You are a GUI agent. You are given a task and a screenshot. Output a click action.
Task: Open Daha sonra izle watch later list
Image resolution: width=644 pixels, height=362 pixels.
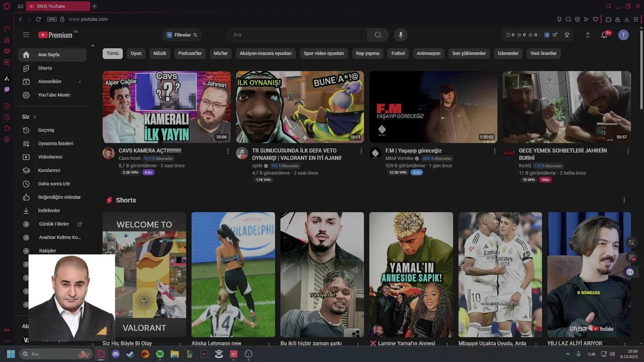[52, 184]
